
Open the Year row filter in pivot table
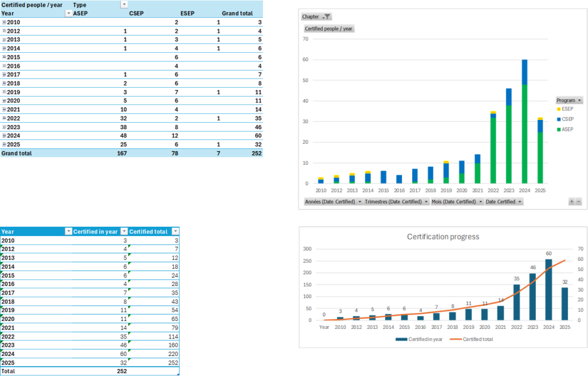click(68, 13)
